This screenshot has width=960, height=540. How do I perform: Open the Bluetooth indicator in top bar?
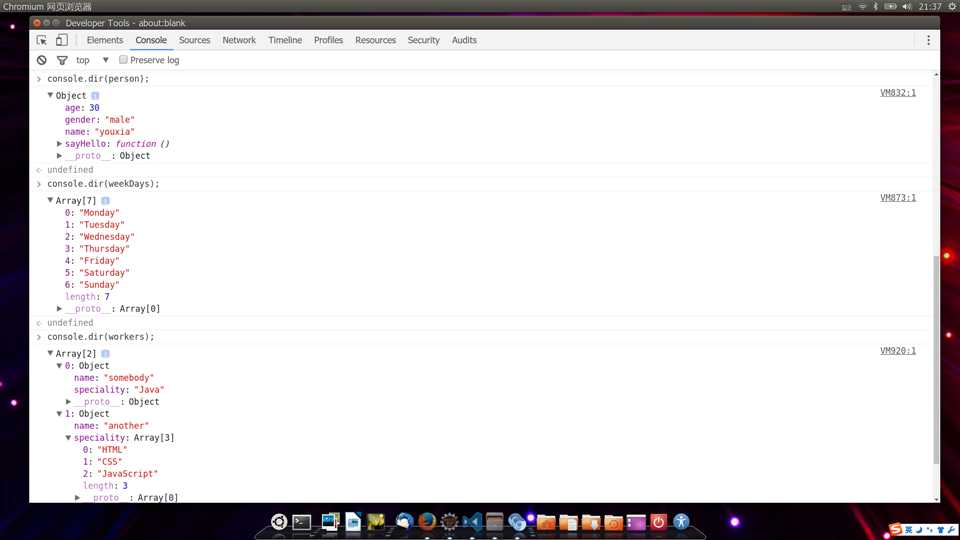876,7
